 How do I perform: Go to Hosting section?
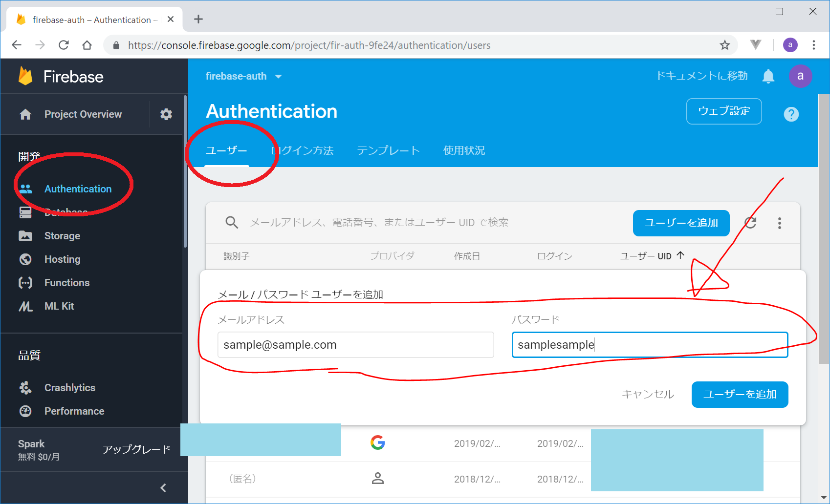[62, 259]
